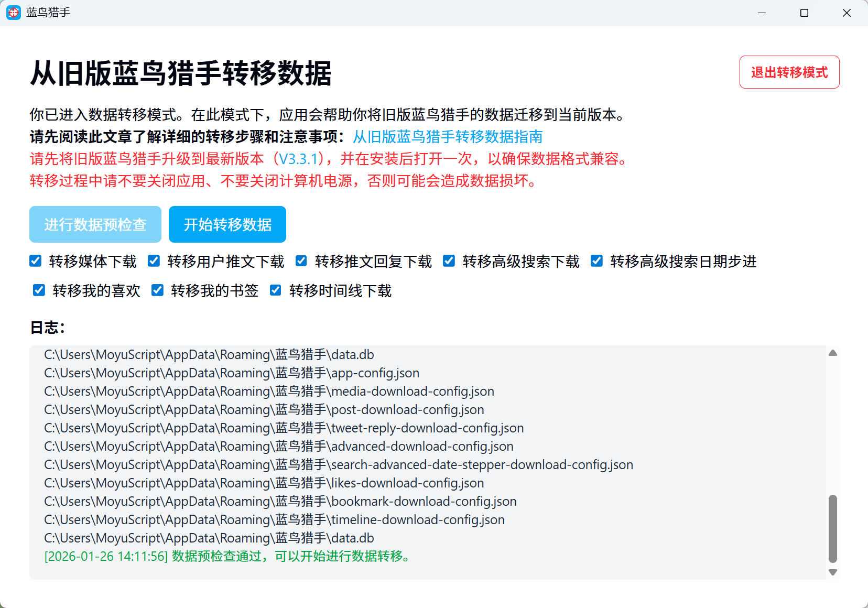Click the green 数据预检查通过 log line

tap(228, 556)
